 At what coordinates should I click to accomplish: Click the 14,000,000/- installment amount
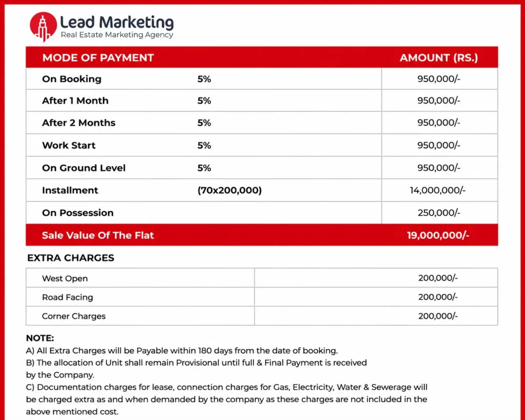click(x=438, y=190)
